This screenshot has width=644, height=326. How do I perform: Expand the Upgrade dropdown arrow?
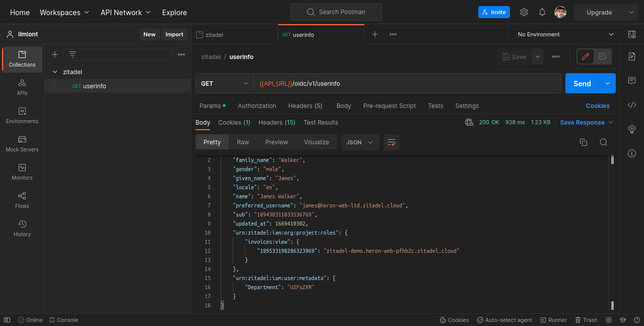(x=631, y=12)
